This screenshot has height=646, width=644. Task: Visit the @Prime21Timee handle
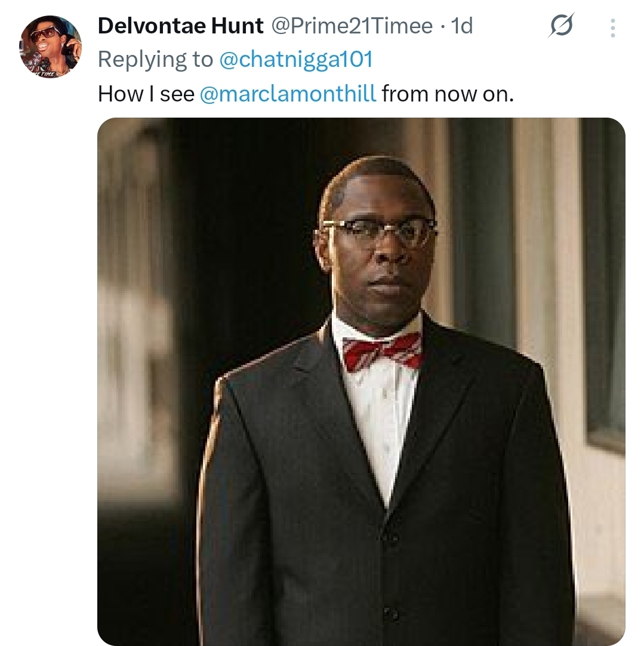pyautogui.click(x=352, y=26)
